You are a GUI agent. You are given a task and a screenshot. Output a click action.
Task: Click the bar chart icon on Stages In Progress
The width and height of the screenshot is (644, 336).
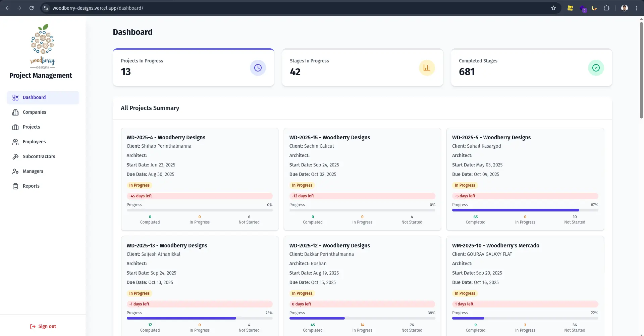[427, 68]
